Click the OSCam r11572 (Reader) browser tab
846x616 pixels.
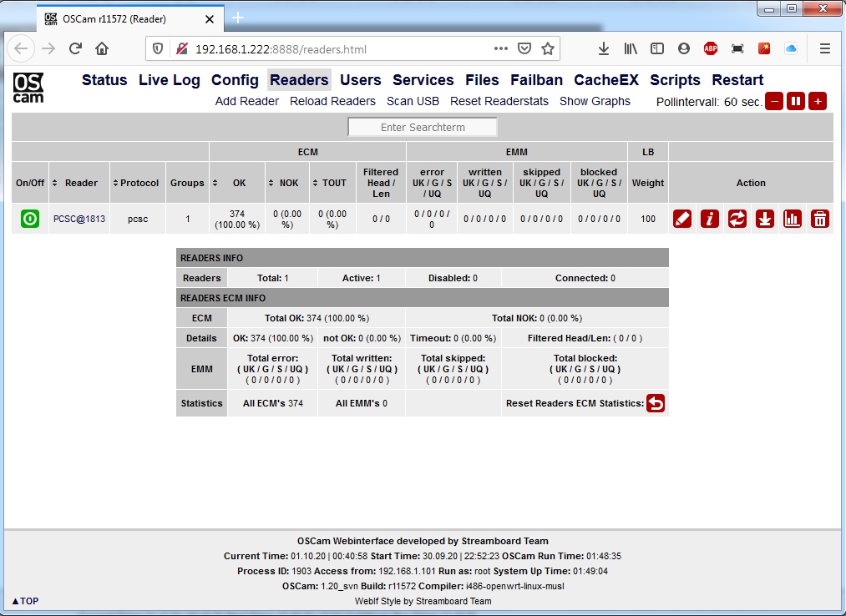click(130, 19)
